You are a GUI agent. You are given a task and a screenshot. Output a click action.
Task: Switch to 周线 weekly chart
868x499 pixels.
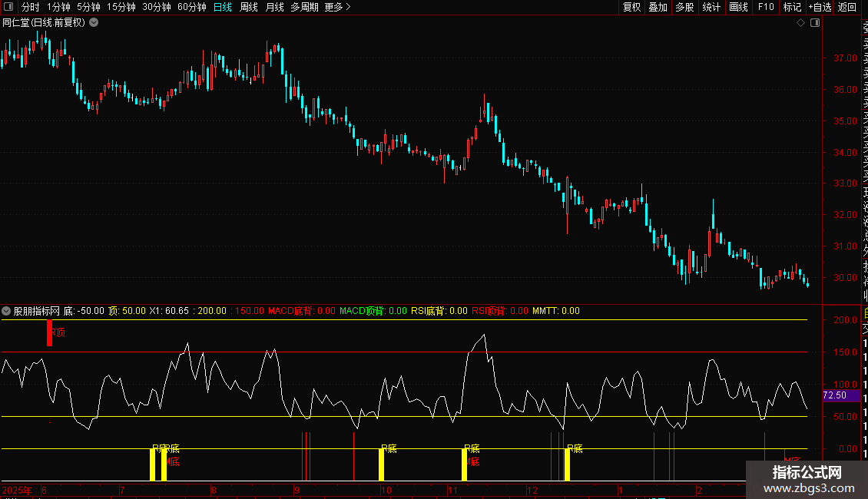[249, 7]
